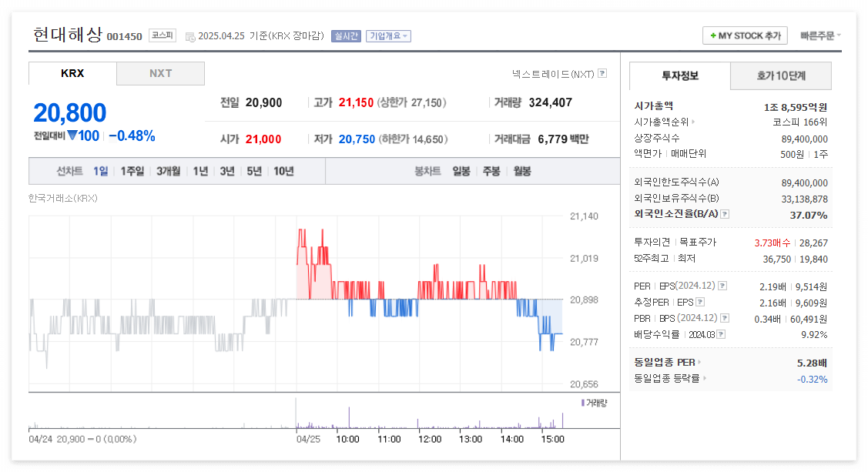Click the help icon next to PBR BPS(2024.12)
The width and height of the screenshot is (868, 472).
tap(724, 317)
